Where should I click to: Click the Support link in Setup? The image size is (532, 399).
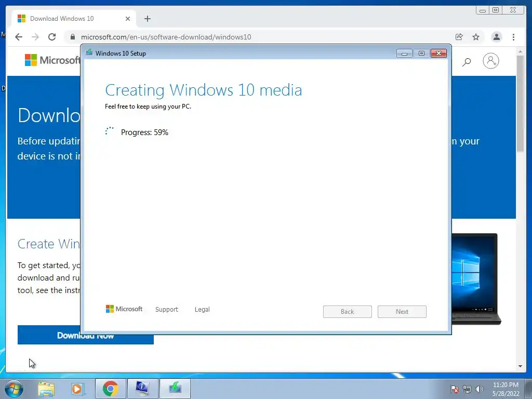click(x=167, y=310)
